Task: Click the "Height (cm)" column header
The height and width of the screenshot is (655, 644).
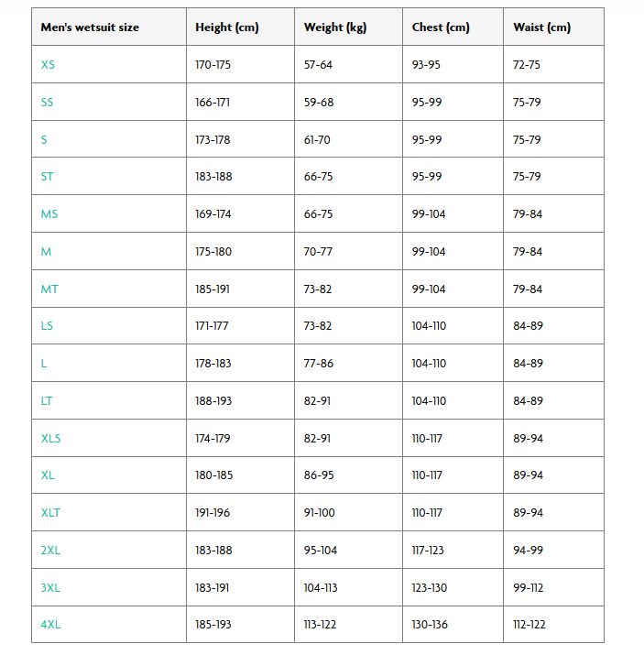Action: point(227,27)
